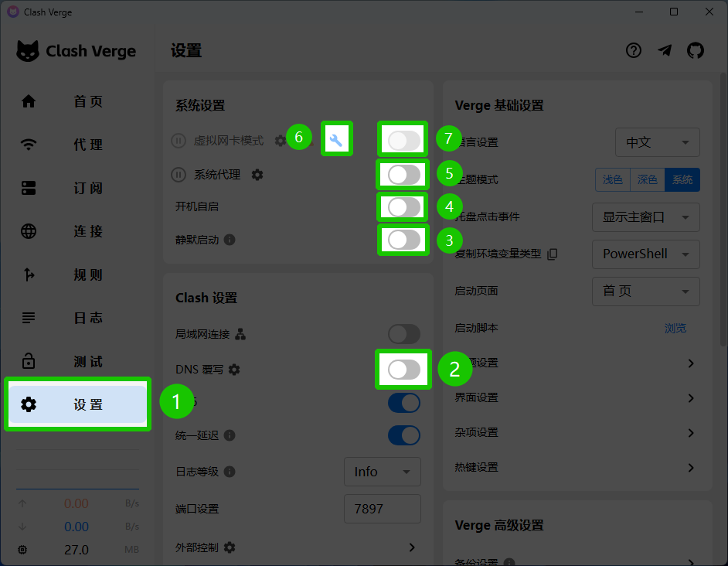This screenshot has height=566, width=728.
Task: Open the Telegram channel icon
Action: (665, 50)
